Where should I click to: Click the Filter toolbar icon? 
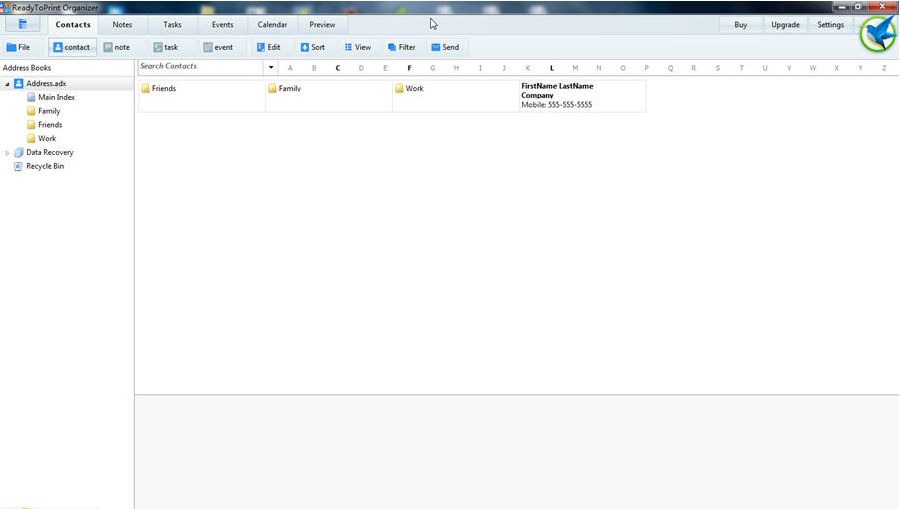[401, 47]
